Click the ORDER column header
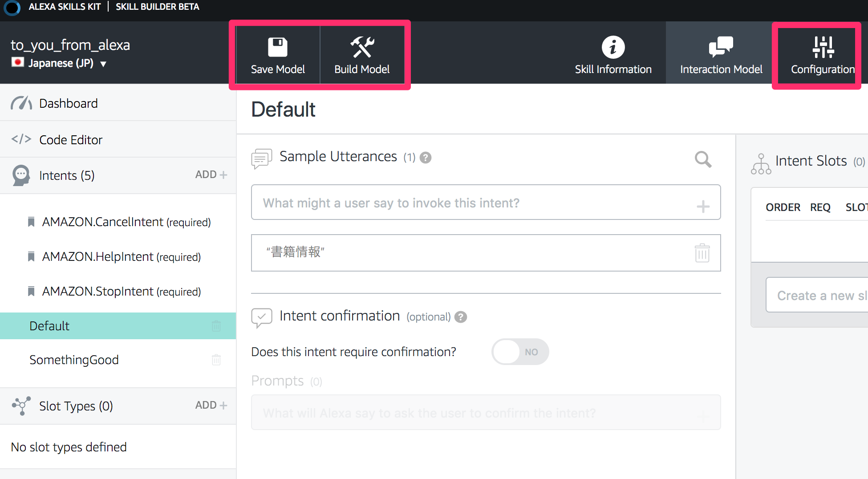Image resolution: width=868 pixels, height=479 pixels. [783, 207]
